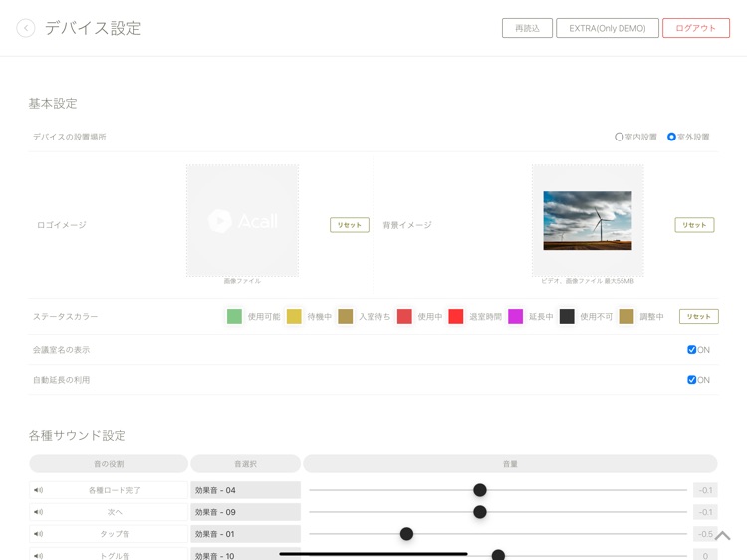Click the wind turbine background image
Image resolution: width=747 pixels, height=560 pixels.
[x=588, y=220]
